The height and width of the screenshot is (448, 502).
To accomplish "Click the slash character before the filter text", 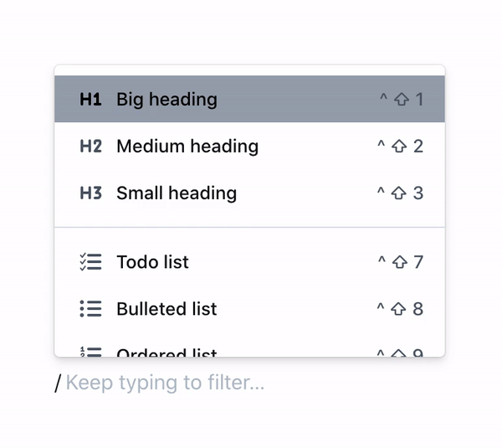I will (x=58, y=384).
